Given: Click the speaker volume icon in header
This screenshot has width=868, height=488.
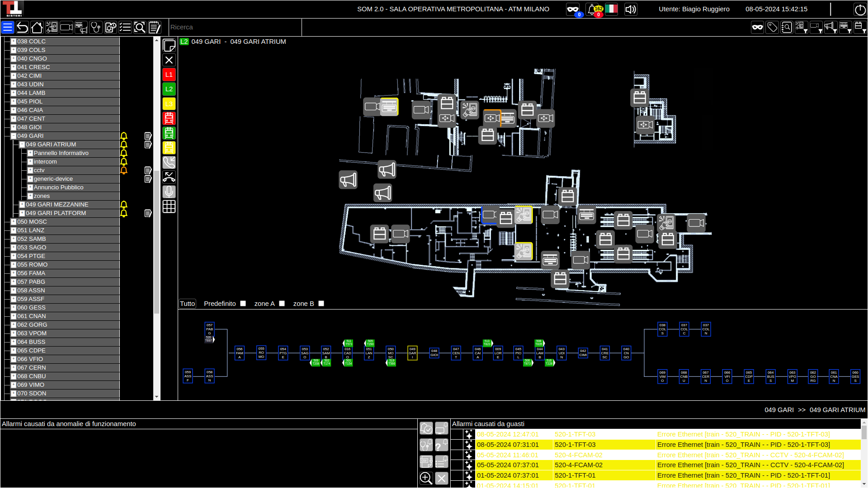Looking at the screenshot, I should click(x=630, y=9).
